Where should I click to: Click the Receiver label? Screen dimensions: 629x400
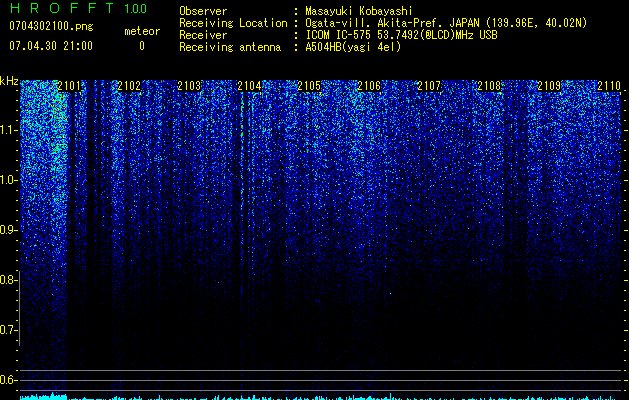pos(203,35)
